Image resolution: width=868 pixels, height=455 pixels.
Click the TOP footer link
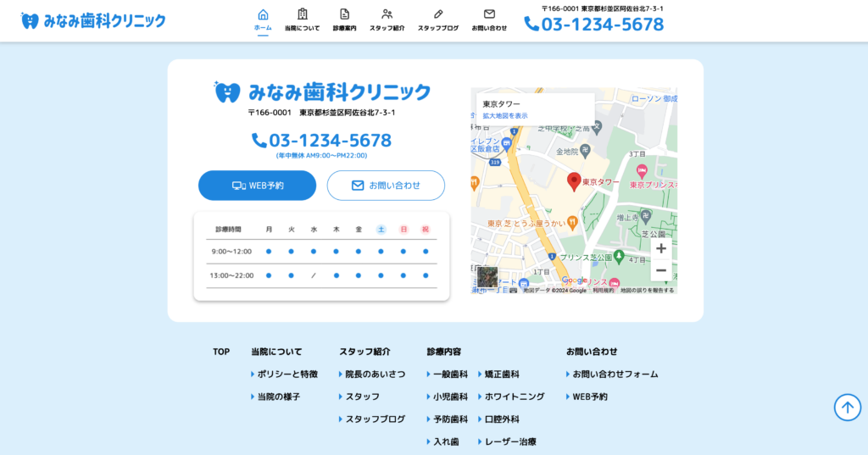tap(221, 352)
